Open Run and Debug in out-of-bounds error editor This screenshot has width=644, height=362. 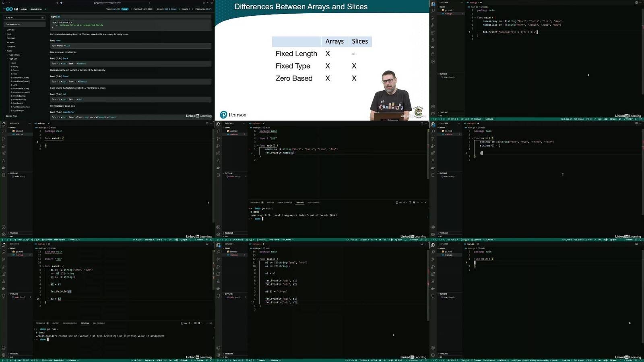pyautogui.click(x=218, y=146)
